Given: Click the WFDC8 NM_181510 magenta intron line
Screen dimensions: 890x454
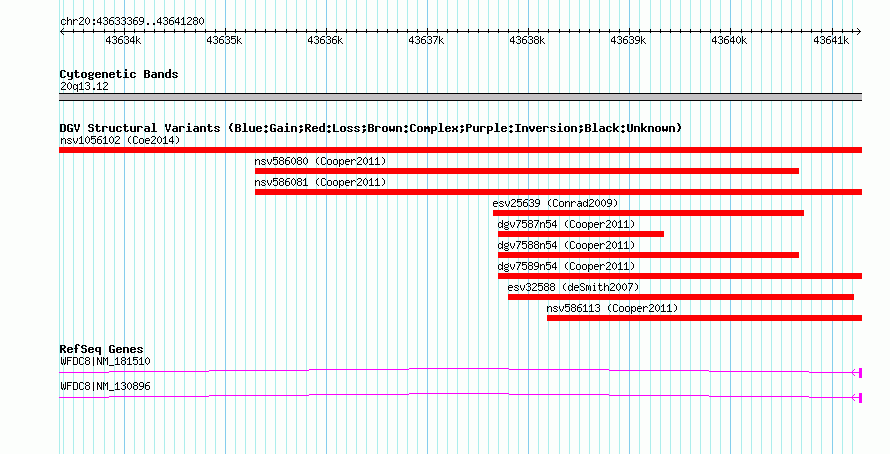Looking at the screenshot, I should pos(455,370).
